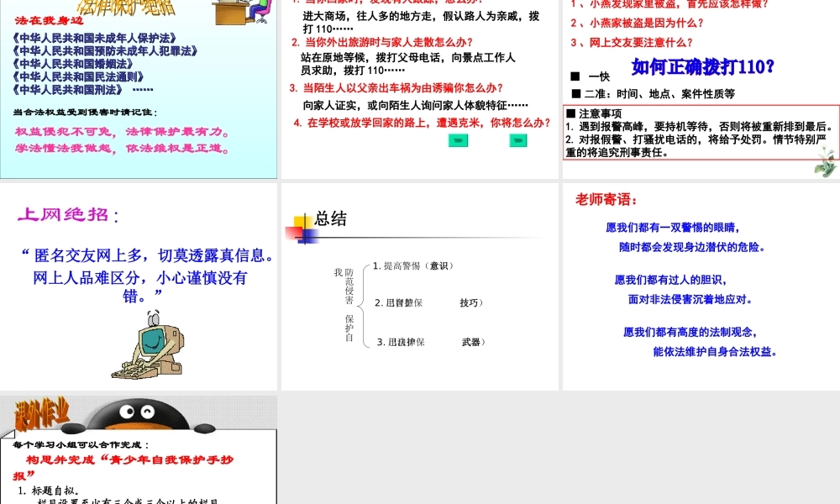Click the line 网上人品难区分，小心谨慎没有
The height and width of the screenshot is (504, 840).
click(139, 278)
